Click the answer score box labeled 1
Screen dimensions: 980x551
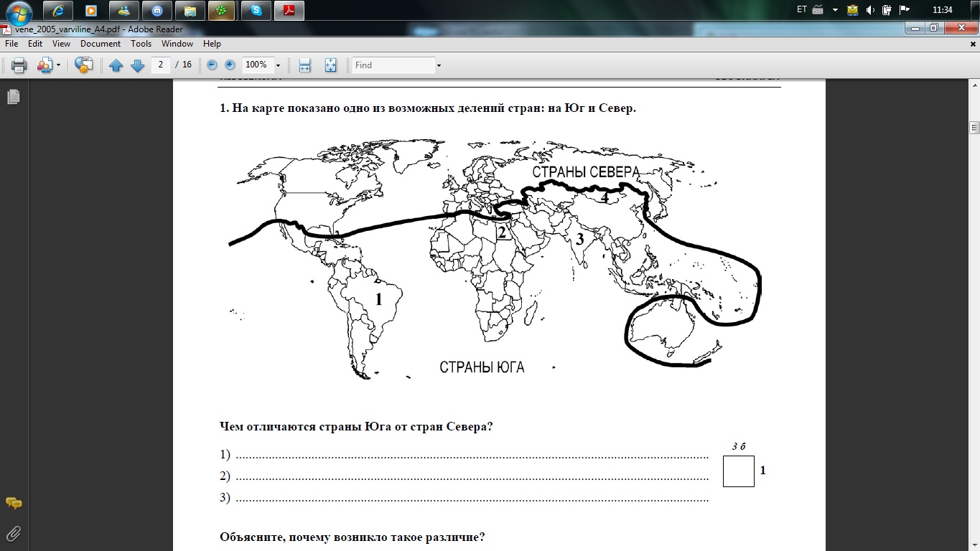pos(739,471)
